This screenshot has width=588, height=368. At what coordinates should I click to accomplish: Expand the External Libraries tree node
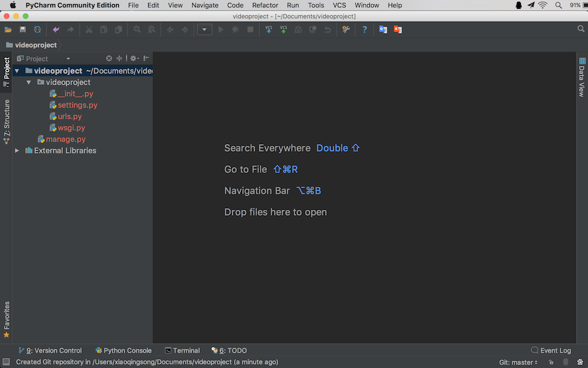click(17, 150)
